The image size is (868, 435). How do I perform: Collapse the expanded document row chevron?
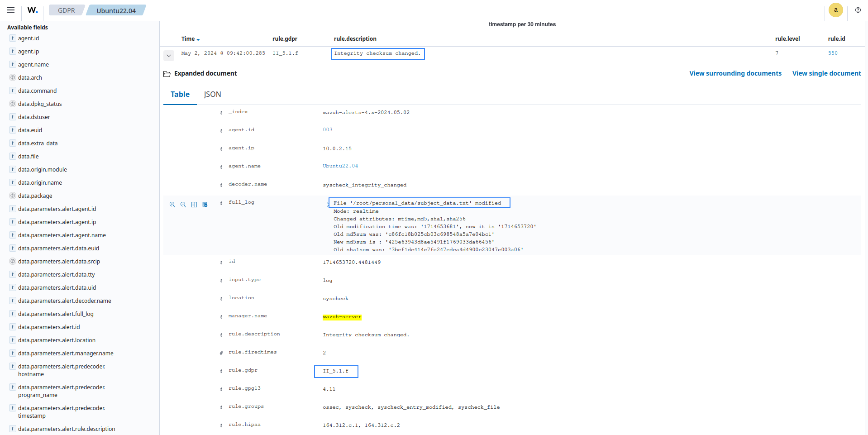[x=169, y=56]
